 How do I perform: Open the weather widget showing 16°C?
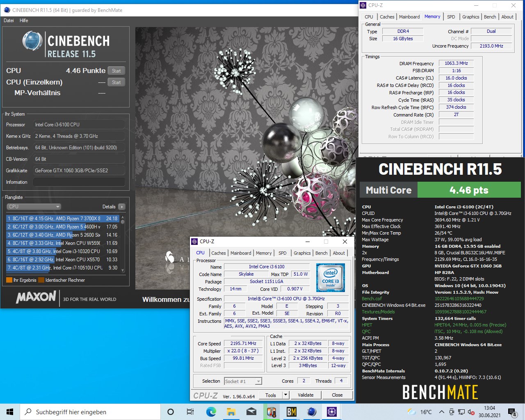click(419, 412)
